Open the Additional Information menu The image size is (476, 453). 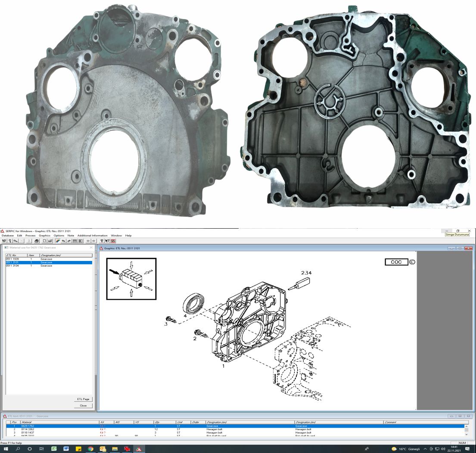tap(92, 236)
